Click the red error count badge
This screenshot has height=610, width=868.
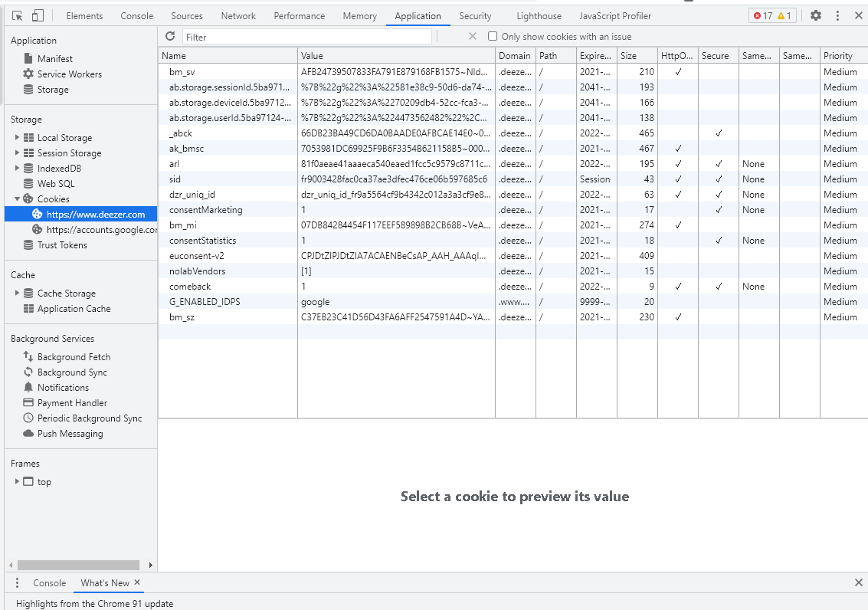[x=762, y=15]
